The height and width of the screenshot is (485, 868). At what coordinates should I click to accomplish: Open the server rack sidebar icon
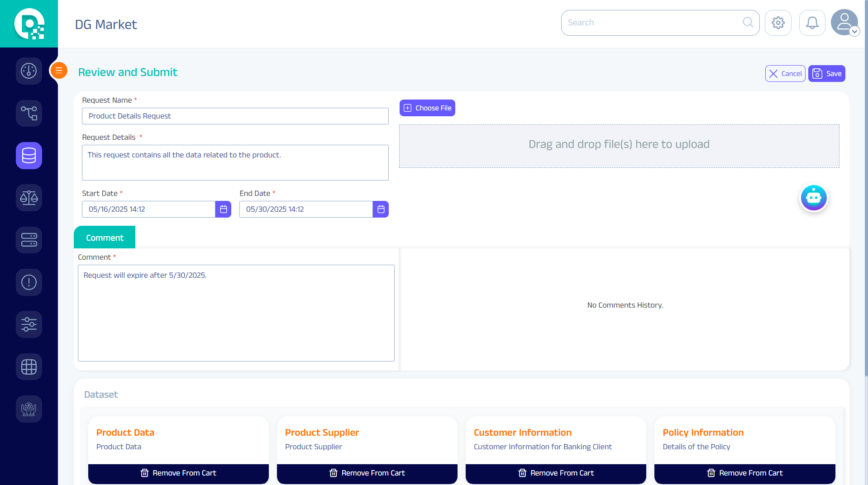(x=29, y=240)
